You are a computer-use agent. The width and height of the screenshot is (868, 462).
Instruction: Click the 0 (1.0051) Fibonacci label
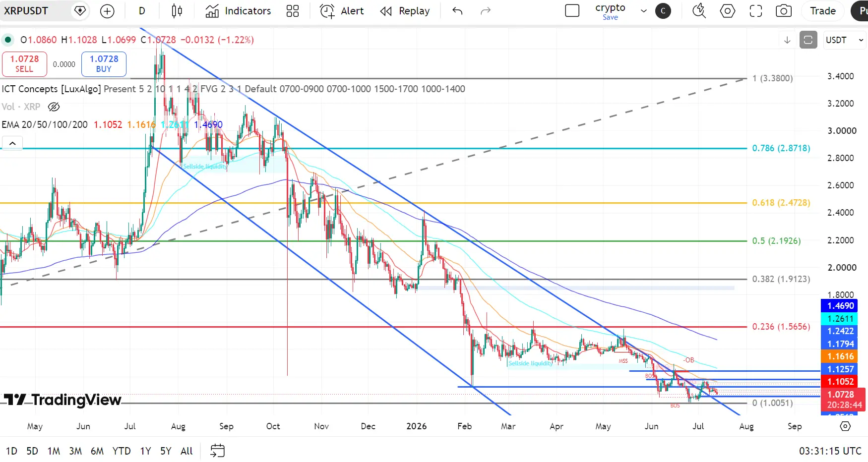(773, 403)
